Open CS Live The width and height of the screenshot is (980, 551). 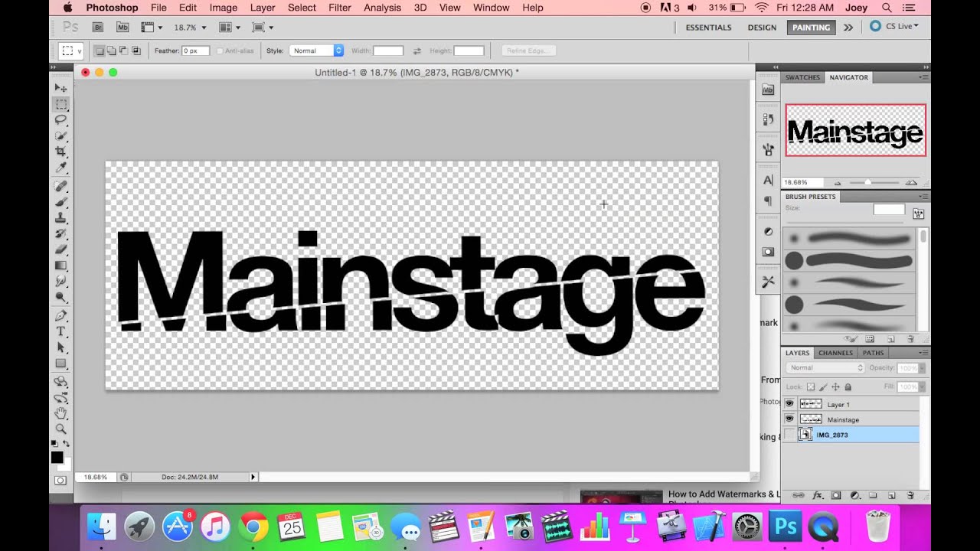tap(894, 26)
